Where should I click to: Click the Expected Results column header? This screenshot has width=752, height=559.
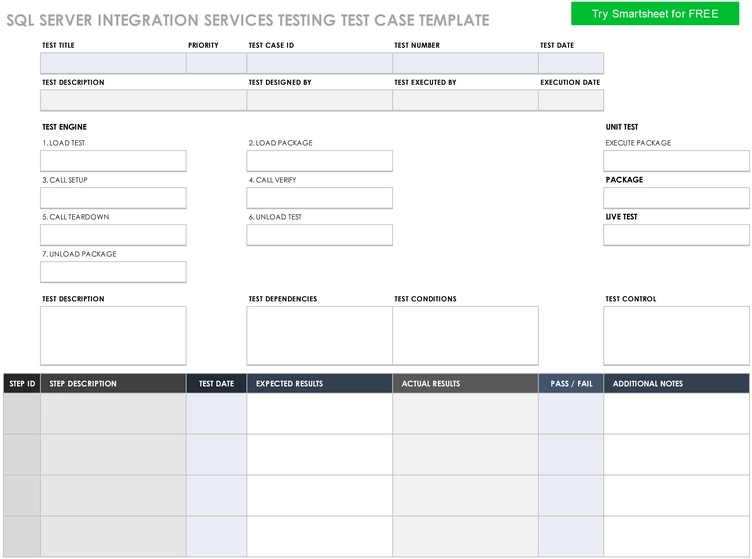point(319,384)
